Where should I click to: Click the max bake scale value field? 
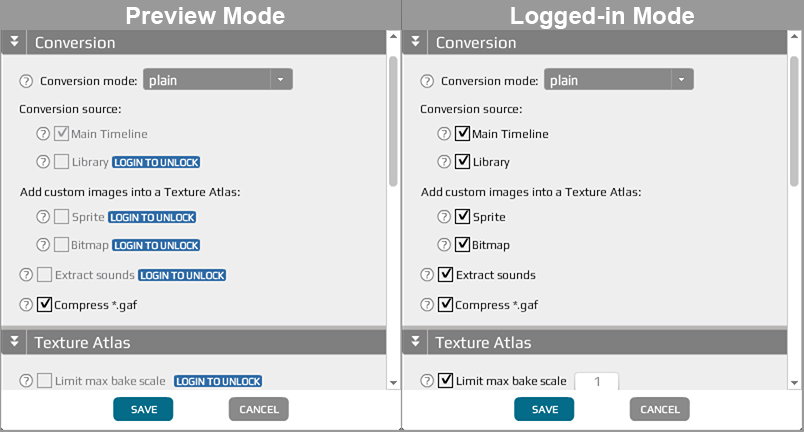point(597,381)
